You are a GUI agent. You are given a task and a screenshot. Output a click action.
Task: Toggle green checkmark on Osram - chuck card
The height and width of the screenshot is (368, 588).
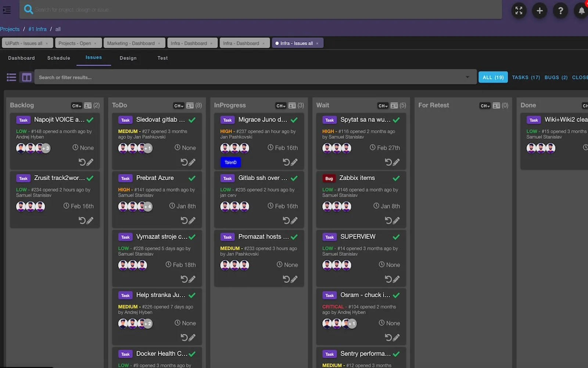click(396, 295)
